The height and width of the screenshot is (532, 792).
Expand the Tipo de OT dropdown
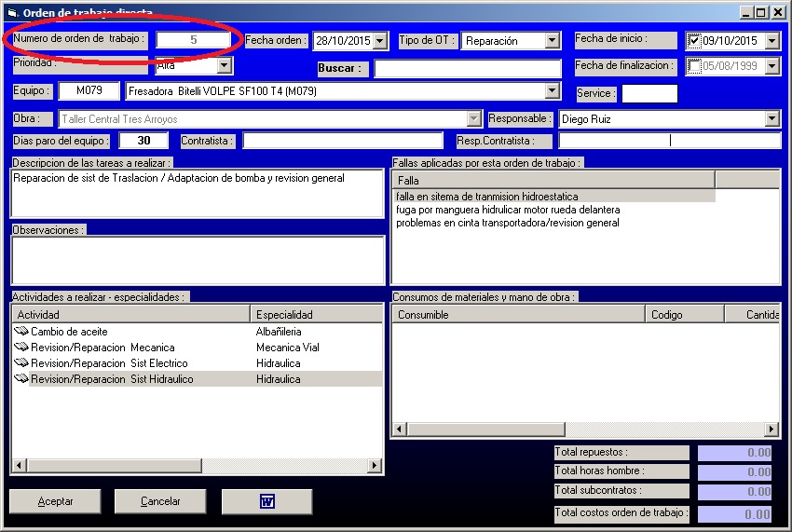[552, 41]
